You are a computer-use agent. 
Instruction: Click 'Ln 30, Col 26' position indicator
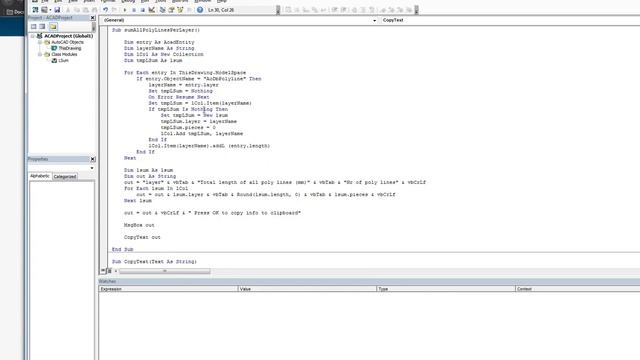tap(221, 10)
